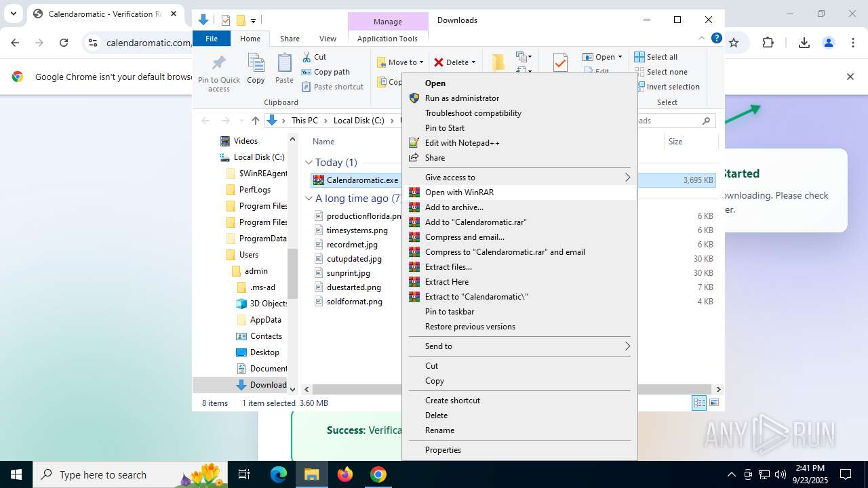The height and width of the screenshot is (488, 868).
Task: Reload the Chrome page
Action: 64,43
